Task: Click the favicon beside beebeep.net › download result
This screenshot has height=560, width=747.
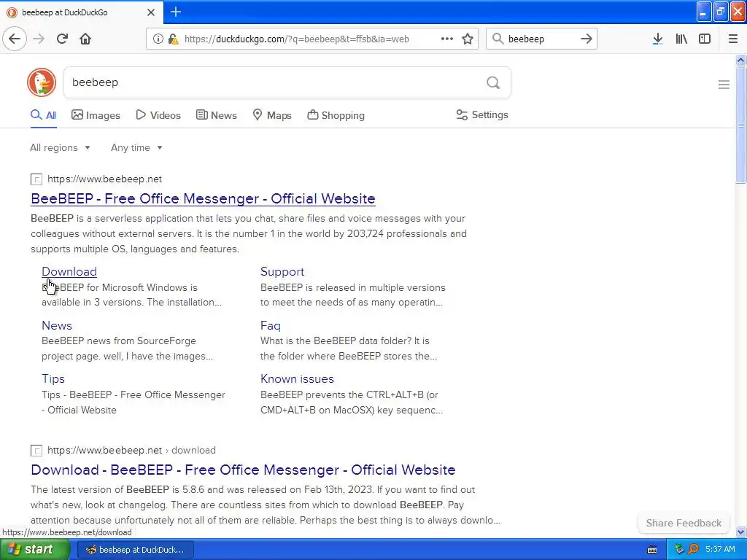Action: (36, 451)
